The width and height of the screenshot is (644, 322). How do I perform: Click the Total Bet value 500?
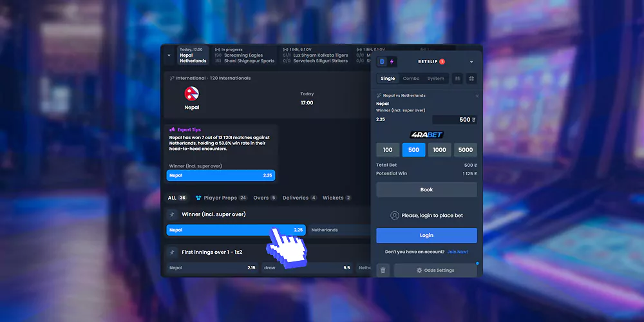pos(470,165)
